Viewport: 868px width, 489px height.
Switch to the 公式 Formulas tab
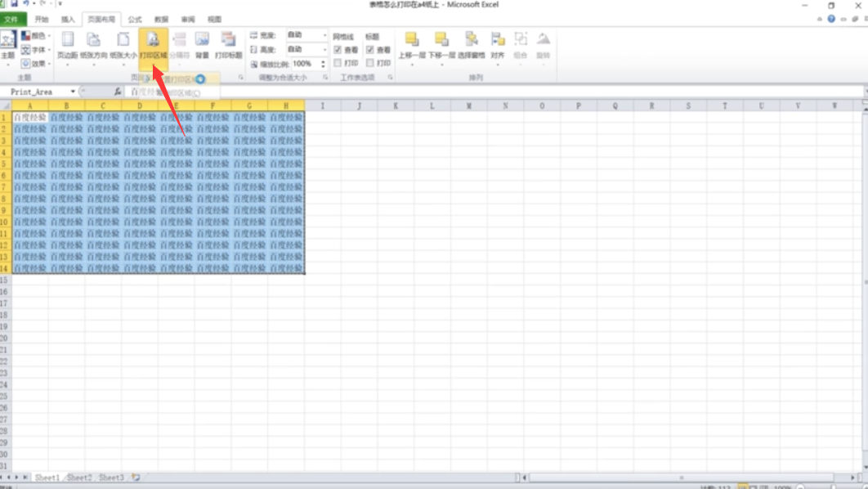pos(135,20)
